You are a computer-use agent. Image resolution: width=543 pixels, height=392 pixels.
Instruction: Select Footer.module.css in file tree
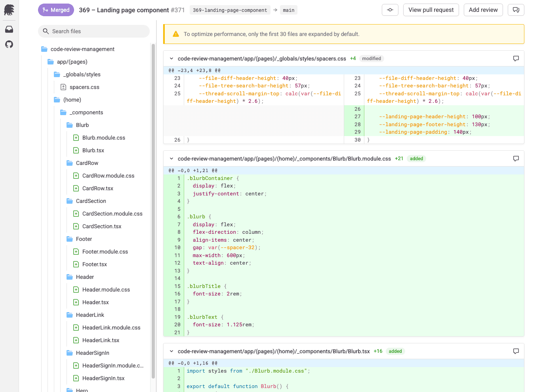(101, 252)
